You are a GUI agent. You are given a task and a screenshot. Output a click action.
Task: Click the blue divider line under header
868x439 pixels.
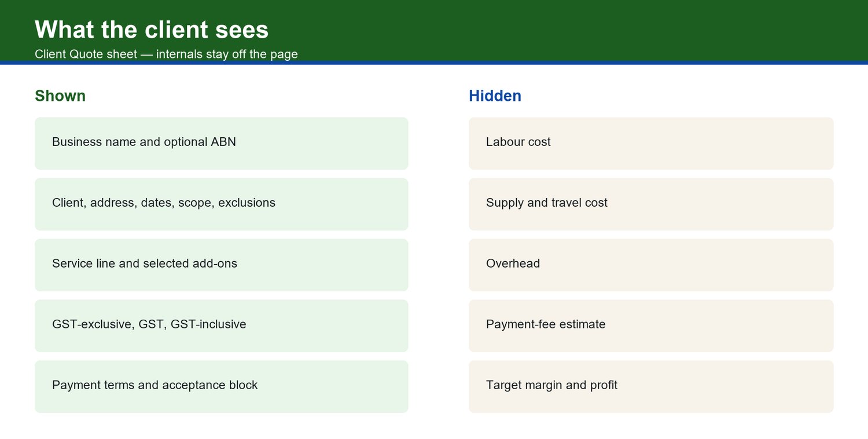pos(434,63)
